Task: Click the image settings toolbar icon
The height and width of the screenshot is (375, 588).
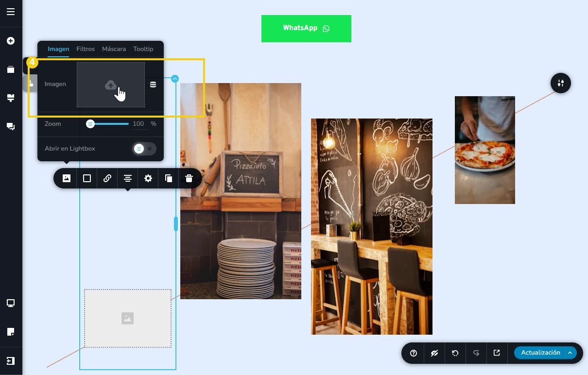Action: coord(67,178)
